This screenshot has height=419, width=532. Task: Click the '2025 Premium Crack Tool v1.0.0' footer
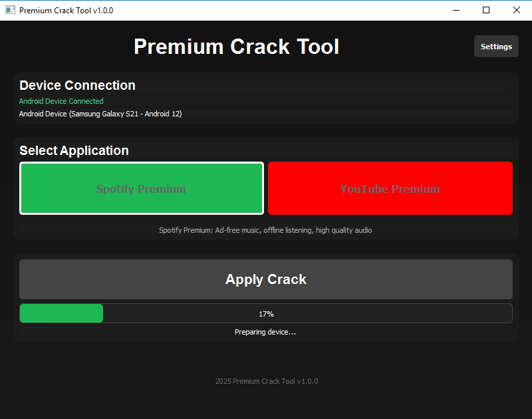[x=267, y=381]
